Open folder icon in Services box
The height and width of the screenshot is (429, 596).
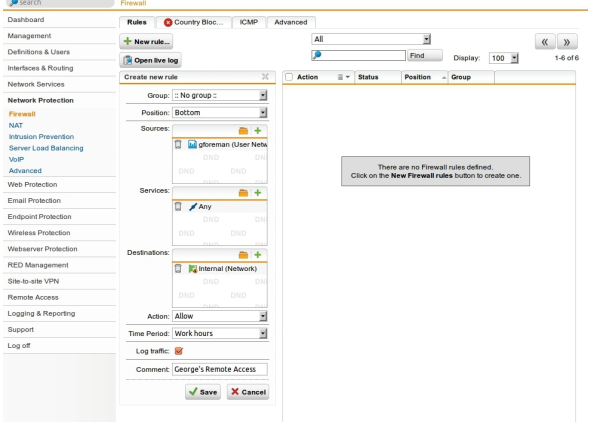243,193
